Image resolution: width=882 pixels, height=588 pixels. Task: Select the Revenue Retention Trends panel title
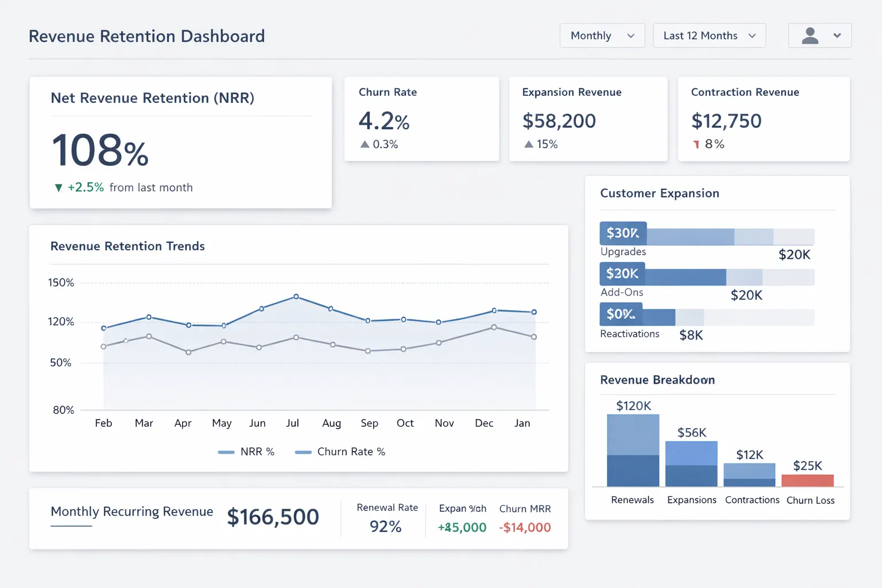coord(127,246)
